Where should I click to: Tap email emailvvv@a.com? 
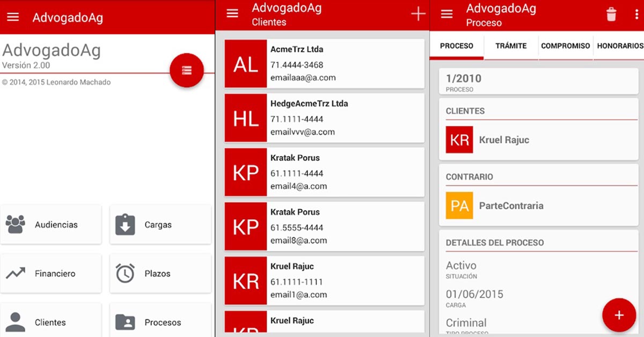coord(303,132)
